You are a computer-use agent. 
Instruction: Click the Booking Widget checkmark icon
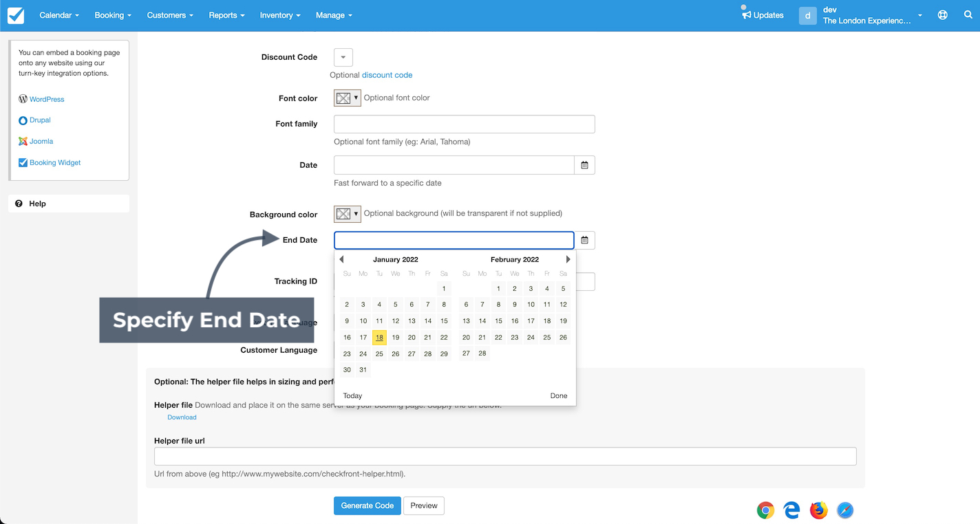tap(23, 162)
